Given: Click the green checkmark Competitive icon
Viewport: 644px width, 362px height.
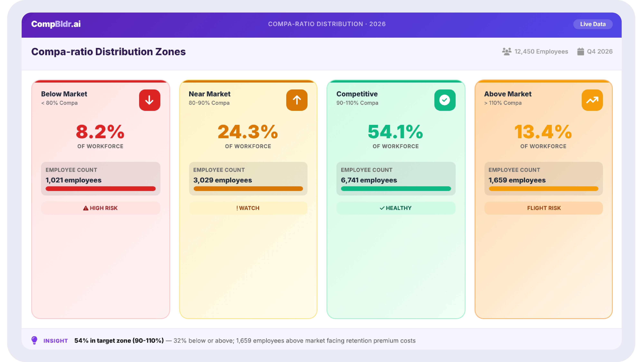Looking at the screenshot, I should click(x=445, y=100).
